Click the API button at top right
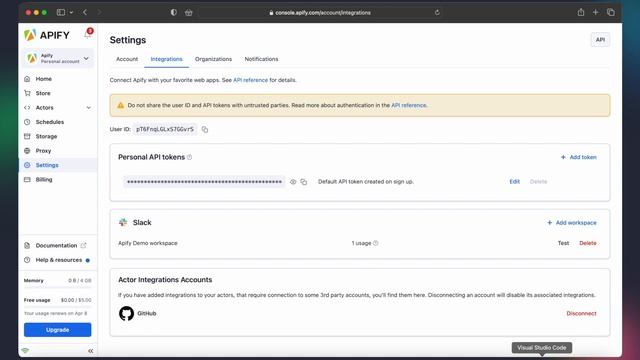Image resolution: width=640 pixels, height=360 pixels. pos(600,40)
